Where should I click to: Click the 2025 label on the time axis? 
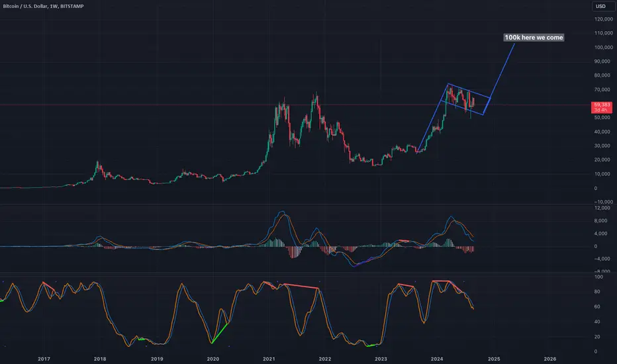(x=495, y=359)
